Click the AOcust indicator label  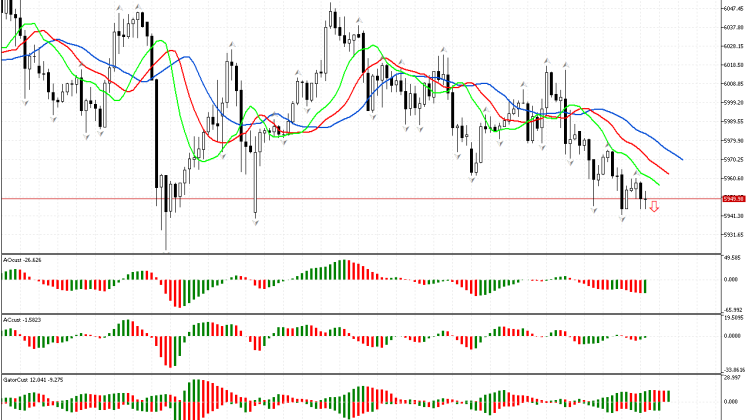22,259
